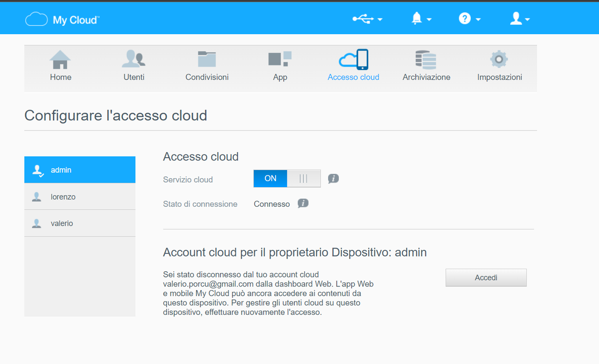Screen dimensions: 599x364
Task: Open the notifications bell menu
Action: tap(421, 19)
